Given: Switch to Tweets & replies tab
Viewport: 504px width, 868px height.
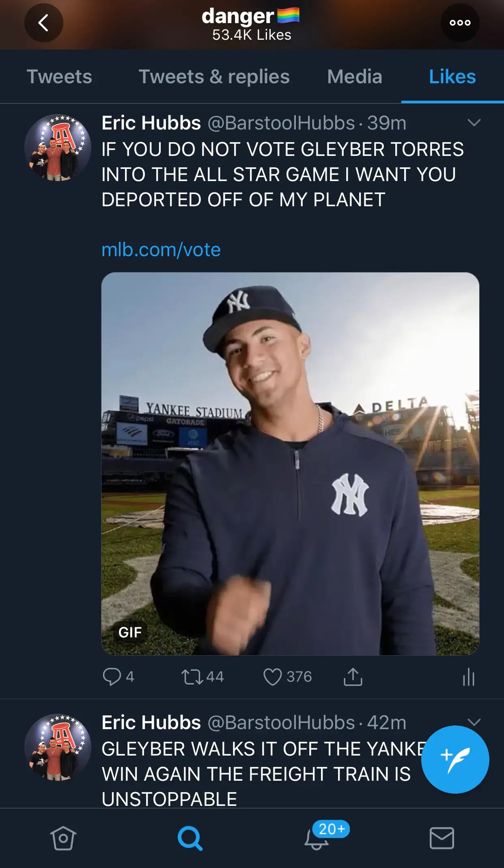Looking at the screenshot, I should [x=214, y=77].
